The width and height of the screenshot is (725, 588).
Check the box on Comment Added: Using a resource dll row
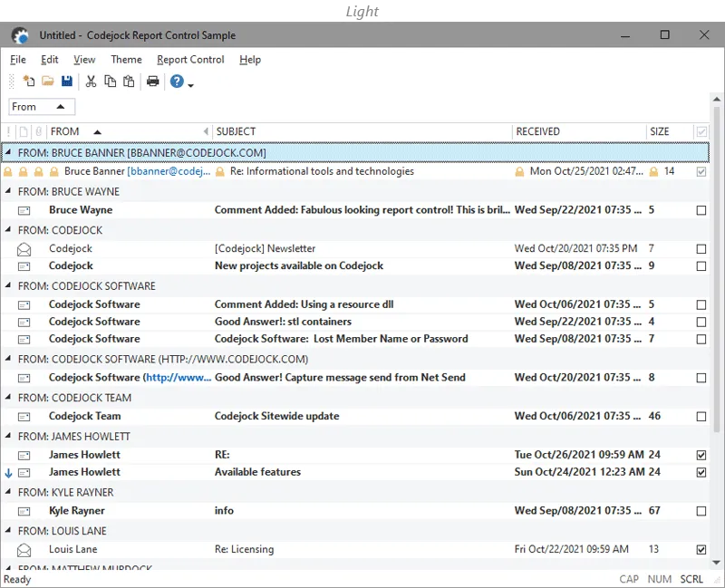pyautogui.click(x=701, y=305)
